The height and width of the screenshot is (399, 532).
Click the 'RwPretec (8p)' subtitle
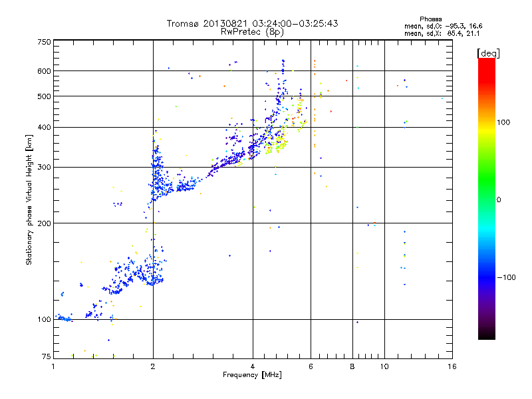click(x=252, y=32)
